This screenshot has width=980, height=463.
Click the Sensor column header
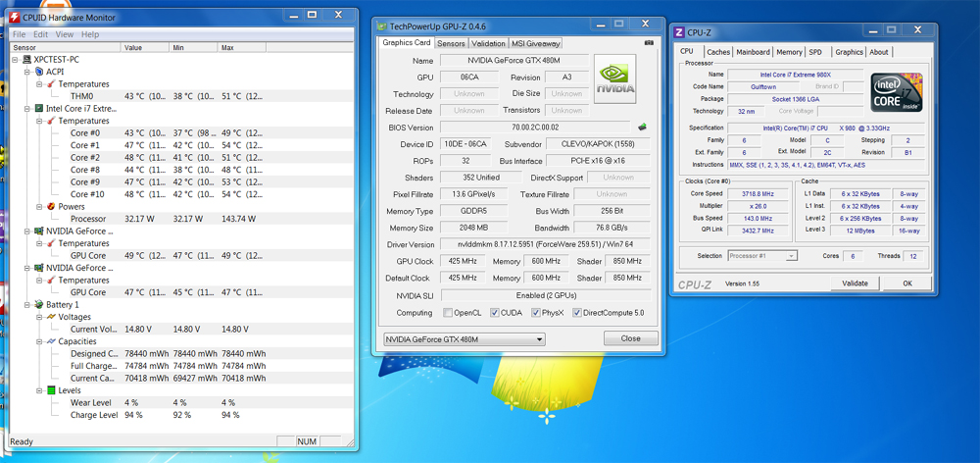click(x=66, y=47)
